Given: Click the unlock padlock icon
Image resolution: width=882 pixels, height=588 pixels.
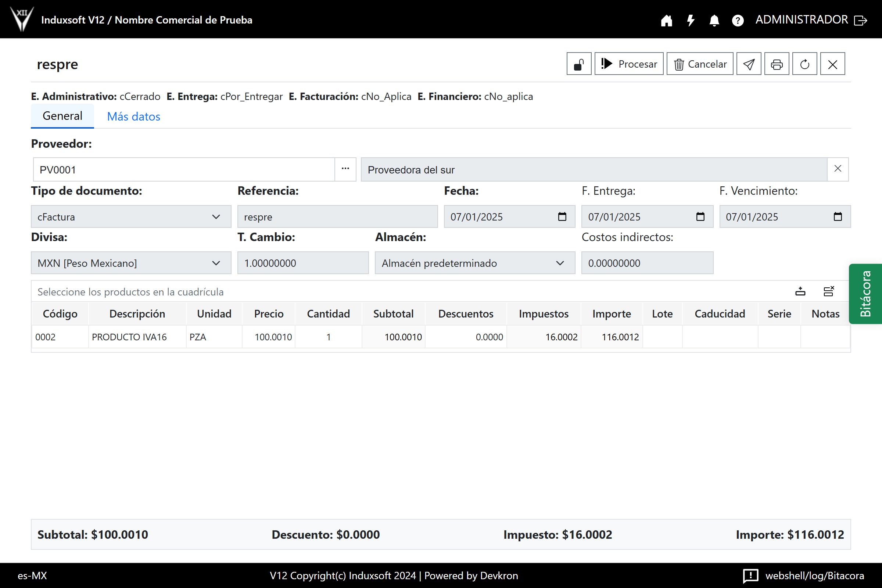Looking at the screenshot, I should (x=578, y=64).
